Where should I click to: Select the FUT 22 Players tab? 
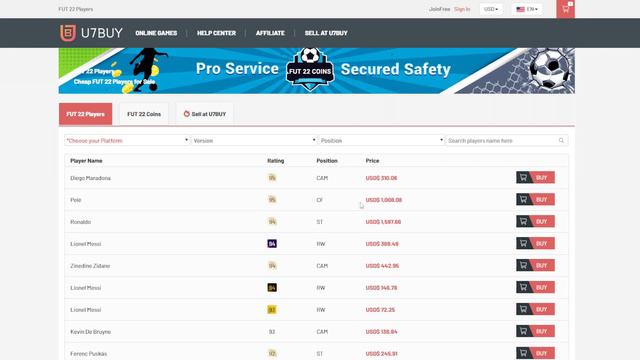85,114
